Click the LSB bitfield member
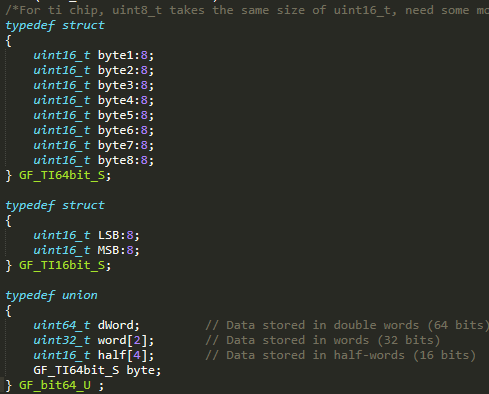 click(x=108, y=235)
